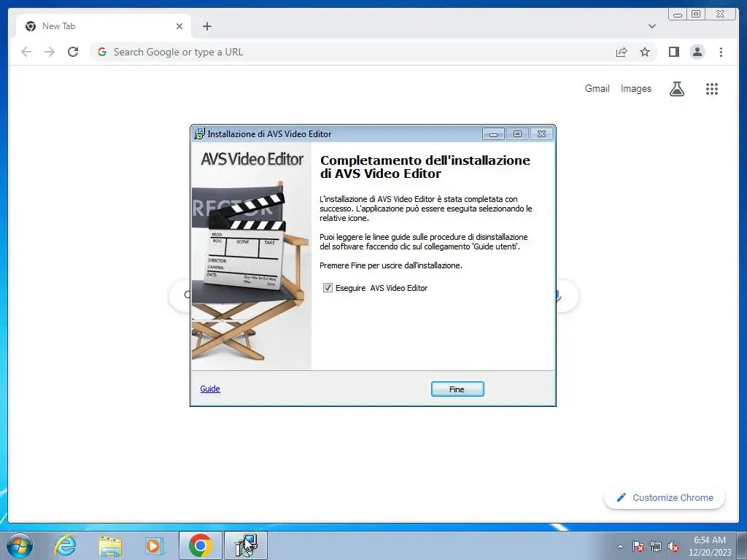Viewport: 747px width, 560px height.
Task: Restore down the Chrome window
Action: (x=695, y=15)
